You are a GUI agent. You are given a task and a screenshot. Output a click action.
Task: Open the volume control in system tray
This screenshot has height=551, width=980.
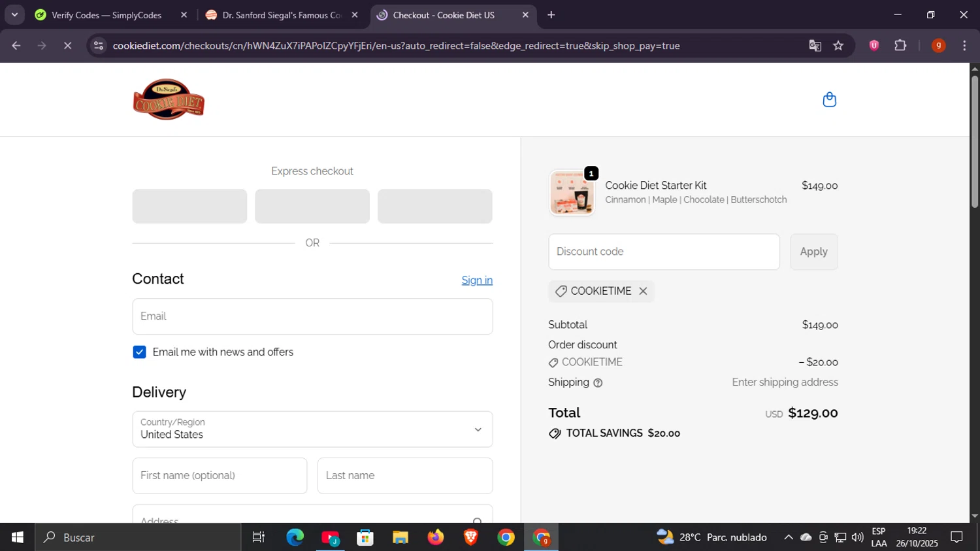[x=857, y=537]
